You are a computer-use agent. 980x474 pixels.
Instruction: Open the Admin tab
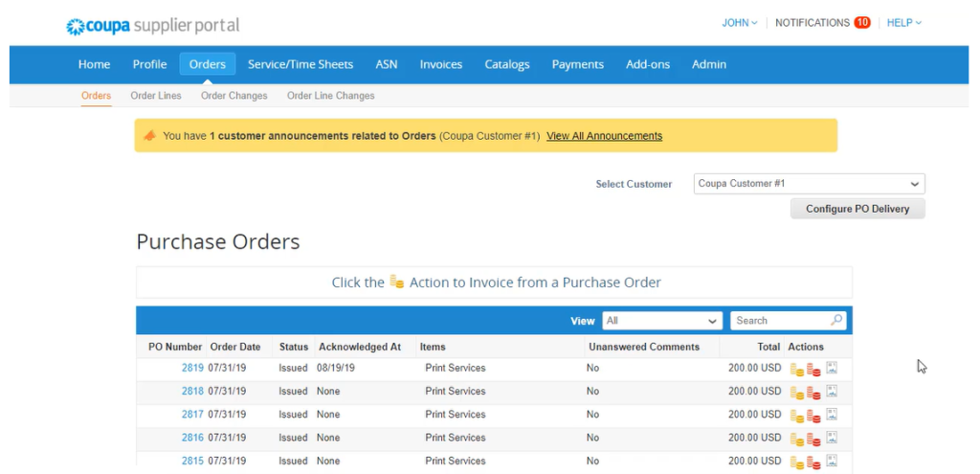pyautogui.click(x=709, y=64)
